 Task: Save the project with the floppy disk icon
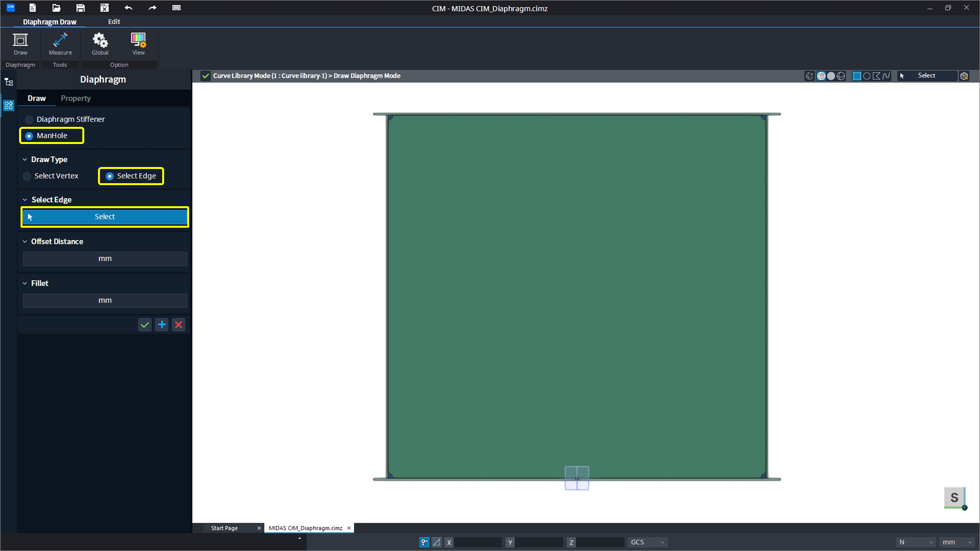[x=80, y=8]
